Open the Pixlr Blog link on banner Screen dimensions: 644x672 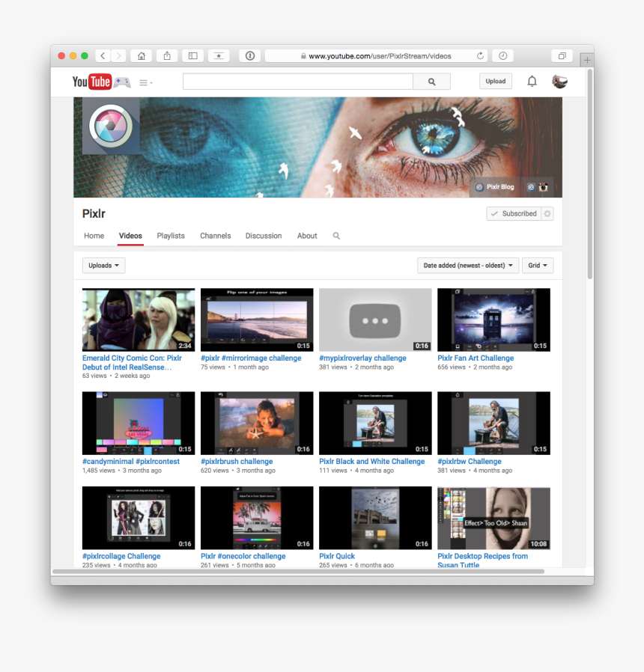click(495, 187)
